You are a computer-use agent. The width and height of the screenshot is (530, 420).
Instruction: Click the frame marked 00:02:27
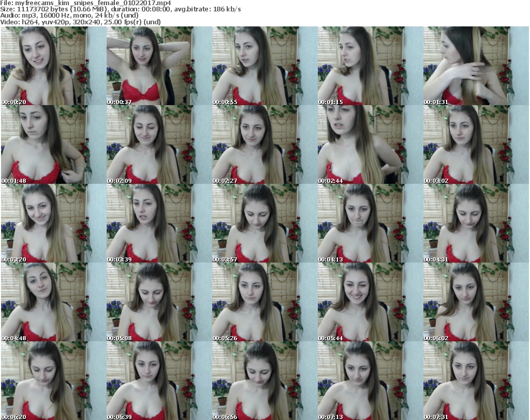(x=264, y=144)
